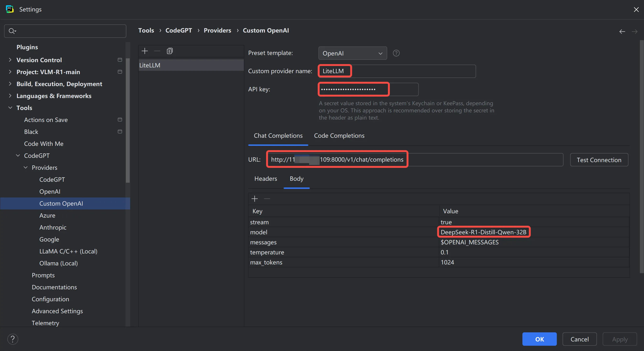The image size is (644, 351).
Task: Click project-level marker icon beside Black
Action: pyautogui.click(x=120, y=132)
